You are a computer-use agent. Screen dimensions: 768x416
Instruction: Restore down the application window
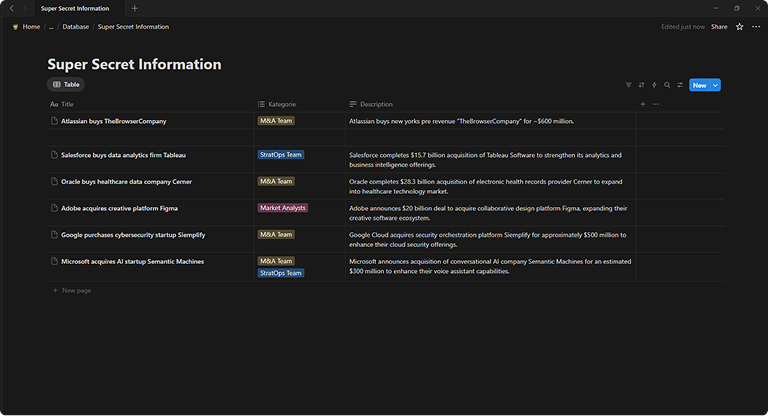pos(737,8)
